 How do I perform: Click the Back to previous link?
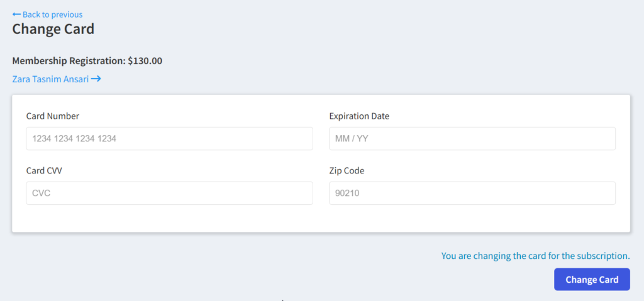[52, 14]
